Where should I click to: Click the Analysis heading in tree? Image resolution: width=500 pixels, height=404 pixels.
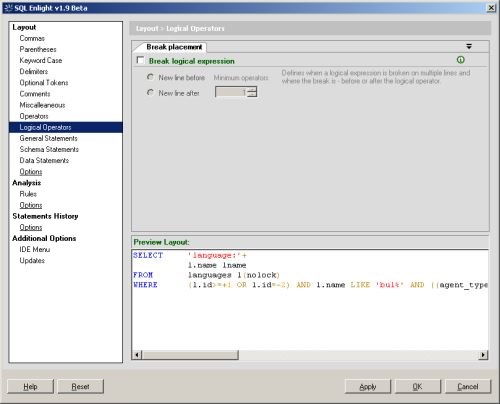coord(26,183)
